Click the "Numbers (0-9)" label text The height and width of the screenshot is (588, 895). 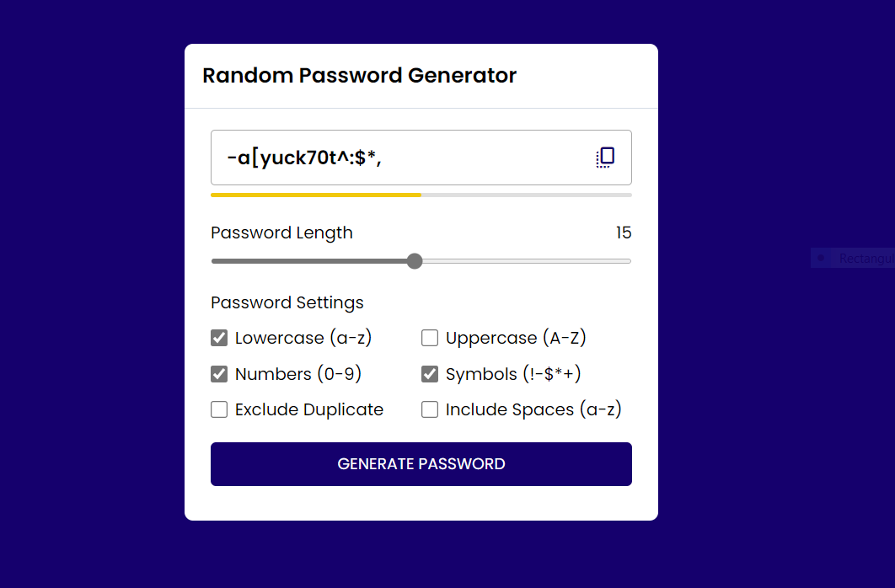(298, 373)
